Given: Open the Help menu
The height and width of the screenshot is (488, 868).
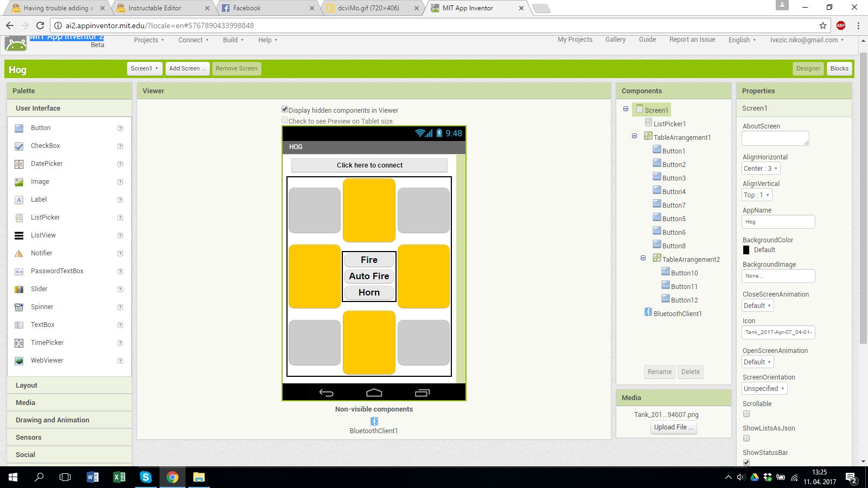Looking at the screenshot, I should point(267,40).
